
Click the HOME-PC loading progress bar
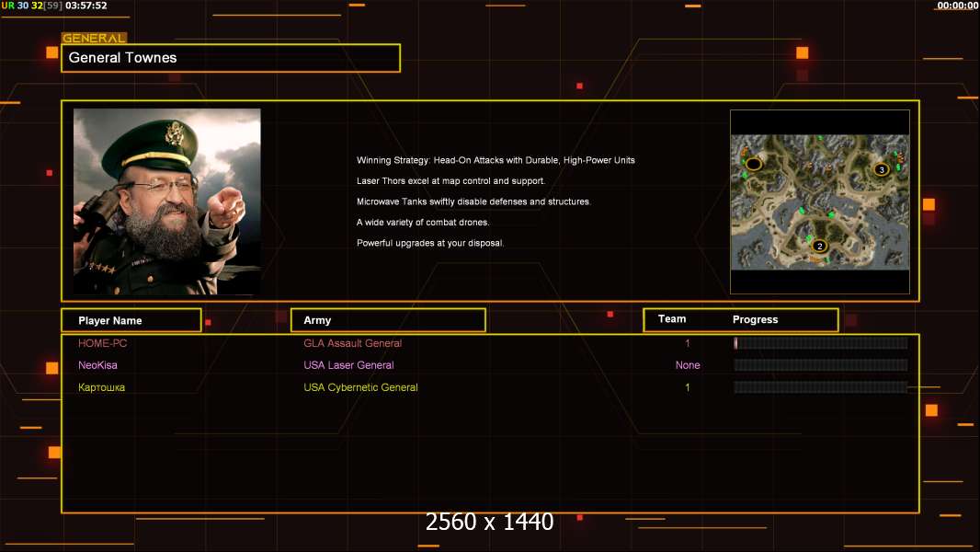tap(820, 343)
